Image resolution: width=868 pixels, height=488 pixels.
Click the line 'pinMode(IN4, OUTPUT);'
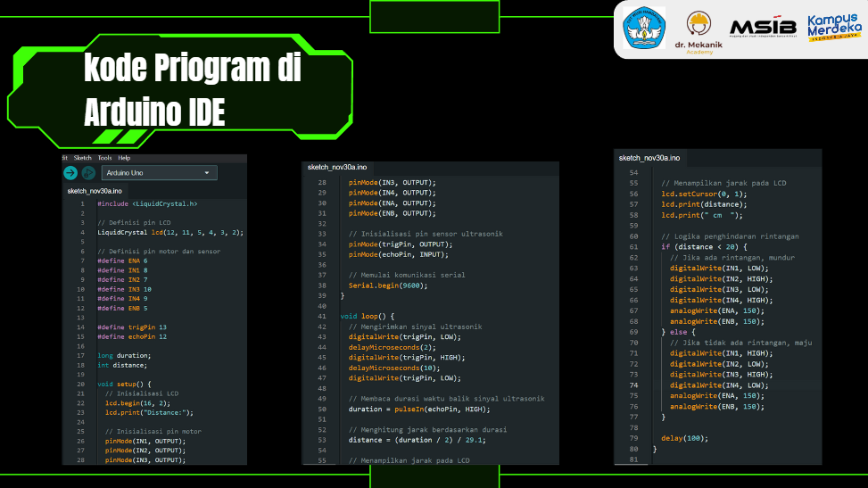coord(392,193)
